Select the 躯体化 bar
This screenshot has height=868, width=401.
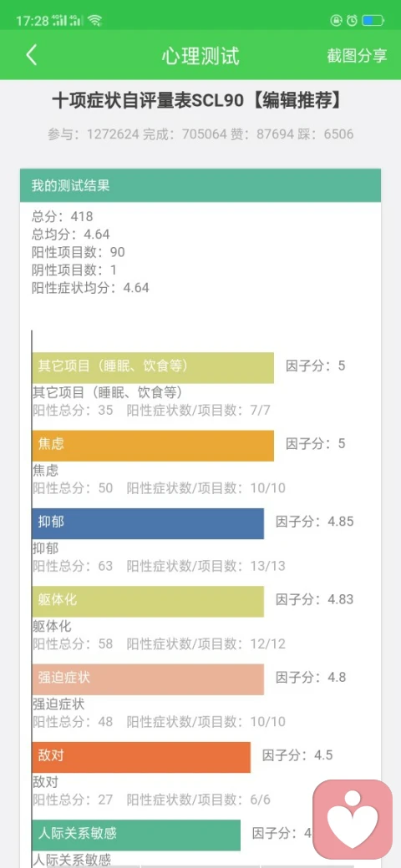(148, 602)
